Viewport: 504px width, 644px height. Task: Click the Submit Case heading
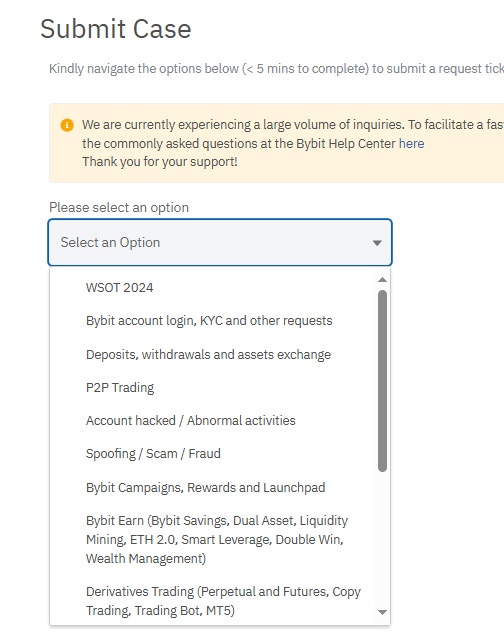(116, 29)
